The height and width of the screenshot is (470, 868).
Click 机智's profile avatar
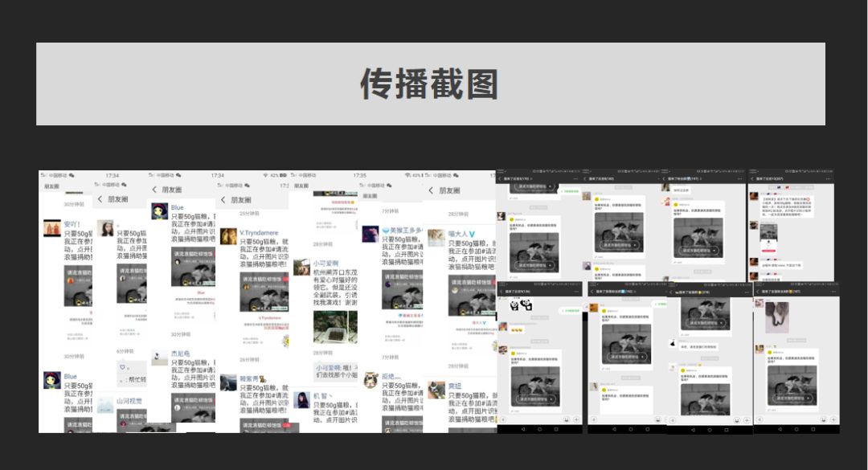(302, 399)
